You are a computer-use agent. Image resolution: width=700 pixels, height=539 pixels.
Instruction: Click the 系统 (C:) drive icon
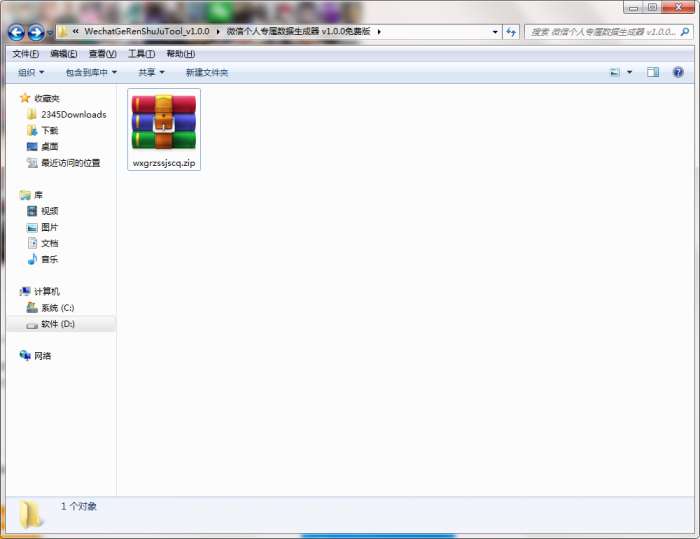pyautogui.click(x=32, y=307)
